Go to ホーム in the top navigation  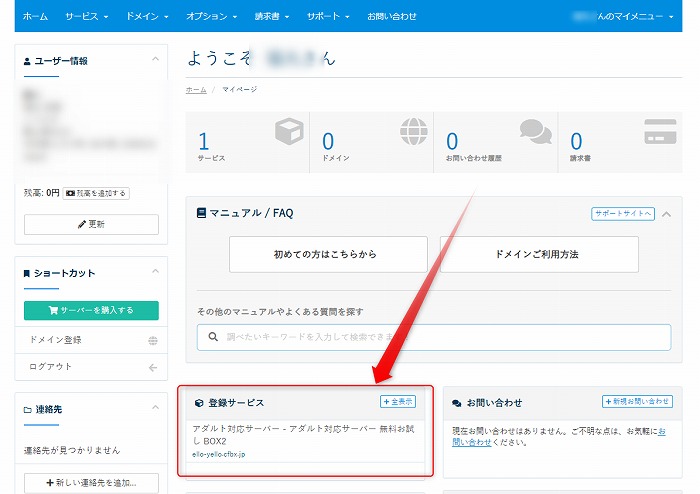35,17
